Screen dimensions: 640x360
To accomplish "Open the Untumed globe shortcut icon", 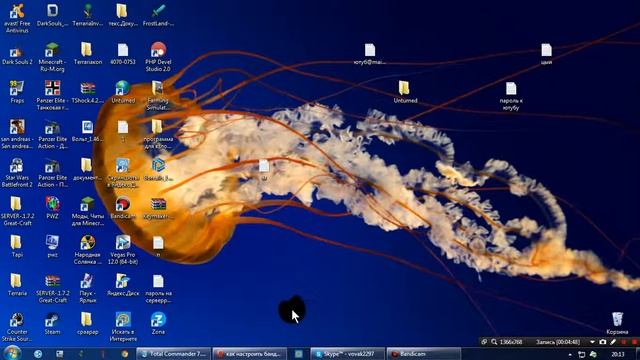I will coord(122,92).
